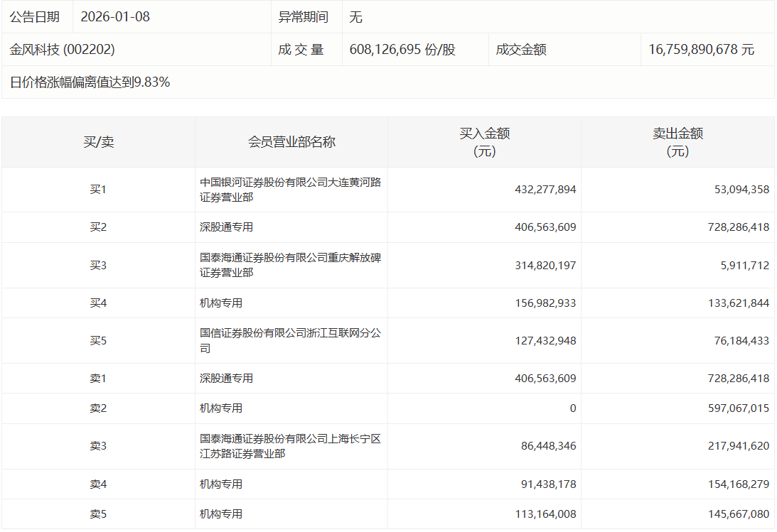This screenshot has height=532, width=777.
Task: Open 国信证券浙江互联网分公司 entry
Action: pos(290,340)
